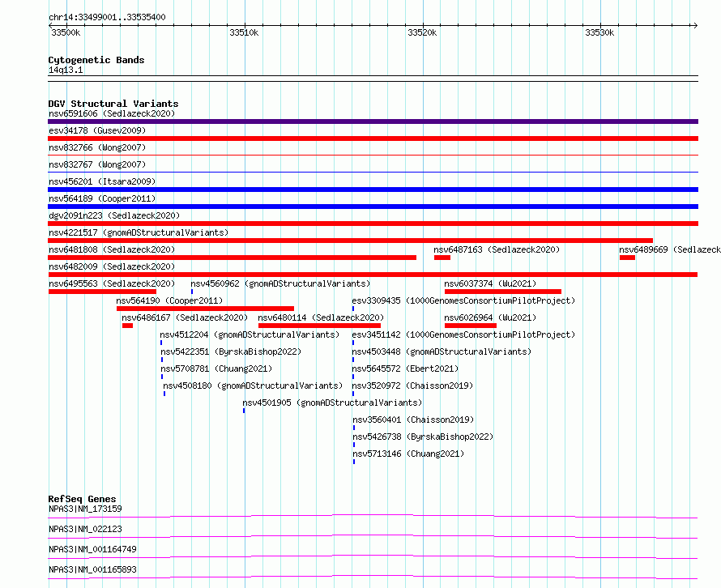Image resolution: width=721 pixels, height=588 pixels.
Task: Select the DGV Structural Variants track title
Action: click(113, 104)
